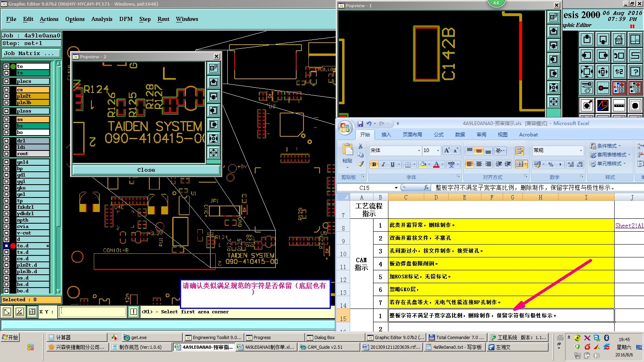Expand the Name Box dropdown arrow
Viewport: 644px width, 362px height.
pos(396,188)
